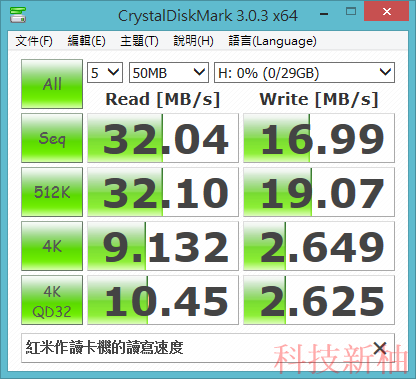Click the 4K read result 9.132
416x379 pixels.
163,246
